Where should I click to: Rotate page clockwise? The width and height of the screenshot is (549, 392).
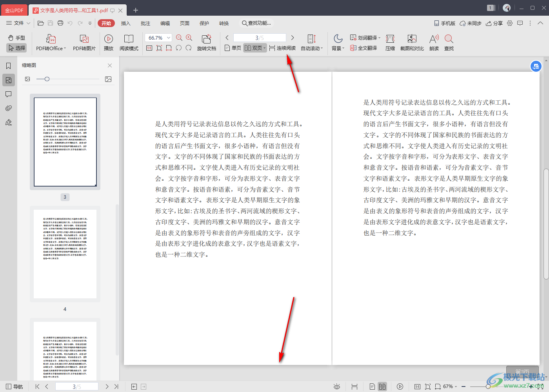pos(189,48)
